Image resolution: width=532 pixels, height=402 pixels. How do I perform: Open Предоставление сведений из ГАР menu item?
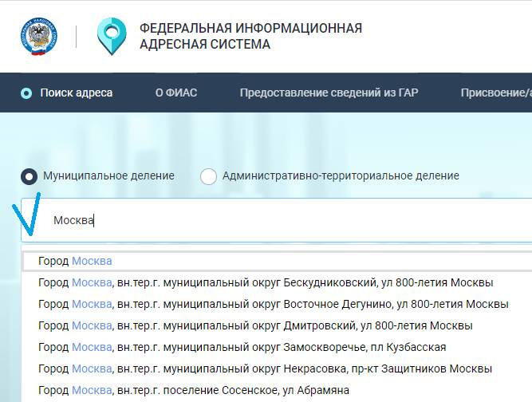(329, 93)
